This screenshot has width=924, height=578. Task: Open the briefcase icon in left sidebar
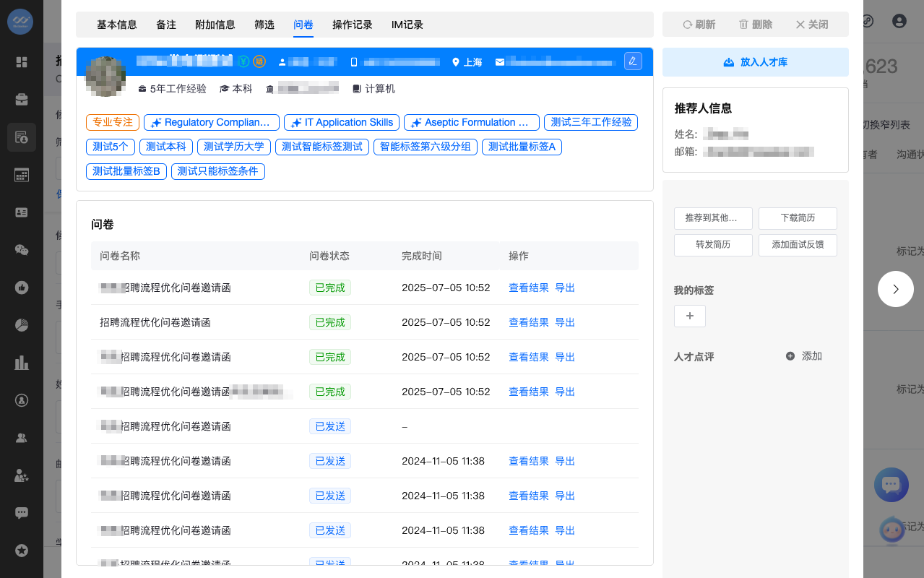pyautogui.click(x=22, y=99)
